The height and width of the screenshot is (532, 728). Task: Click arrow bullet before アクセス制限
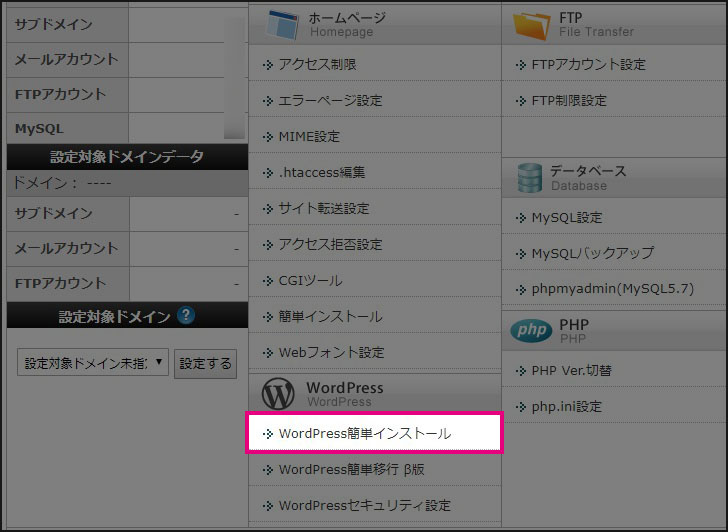tap(267, 65)
